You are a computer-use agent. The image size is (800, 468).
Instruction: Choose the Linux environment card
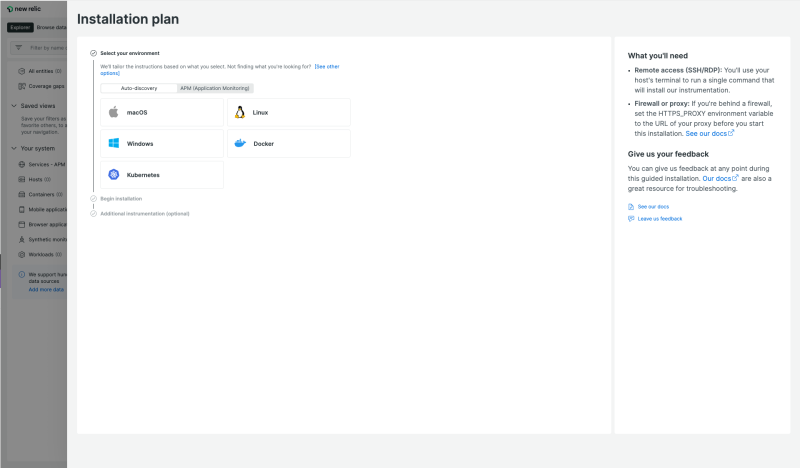click(x=289, y=112)
